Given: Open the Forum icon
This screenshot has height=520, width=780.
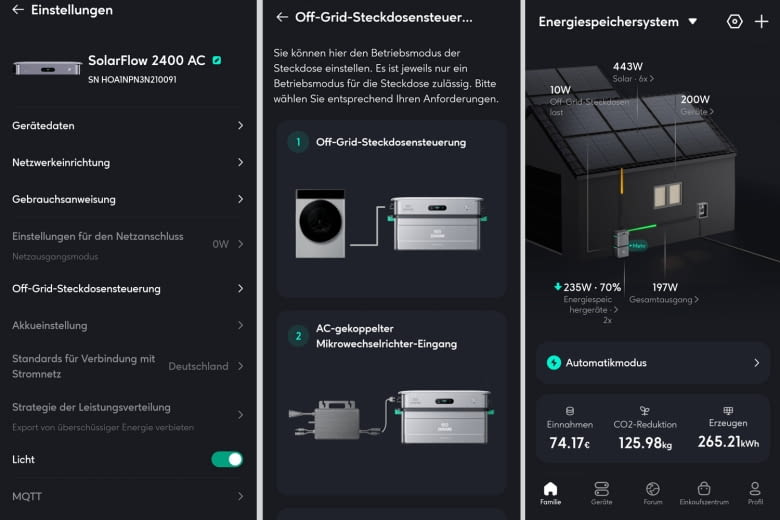Looking at the screenshot, I should (x=653, y=493).
